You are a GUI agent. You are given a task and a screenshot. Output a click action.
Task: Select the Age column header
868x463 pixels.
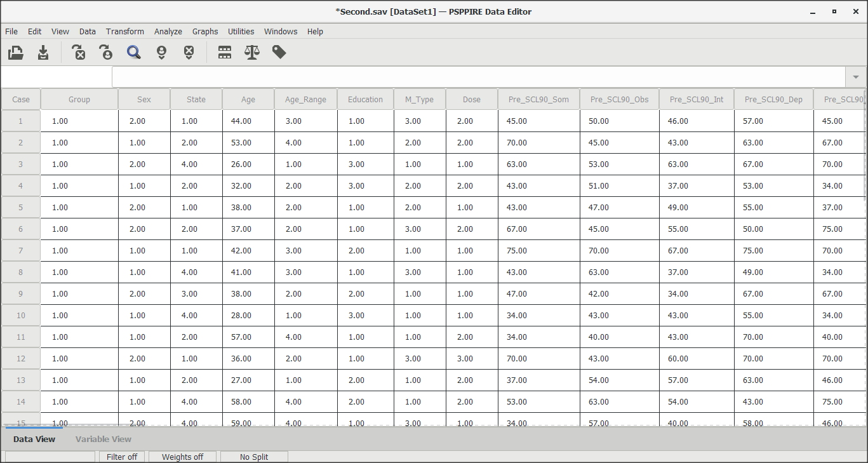[x=248, y=99]
